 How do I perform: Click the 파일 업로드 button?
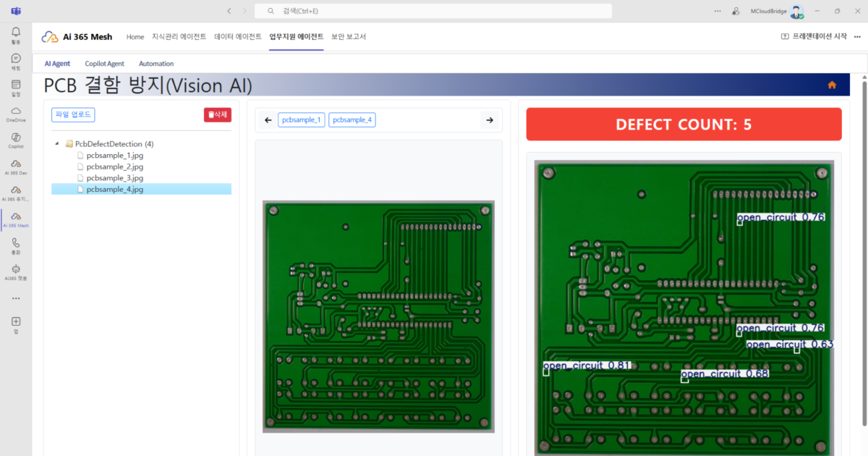pos(73,114)
